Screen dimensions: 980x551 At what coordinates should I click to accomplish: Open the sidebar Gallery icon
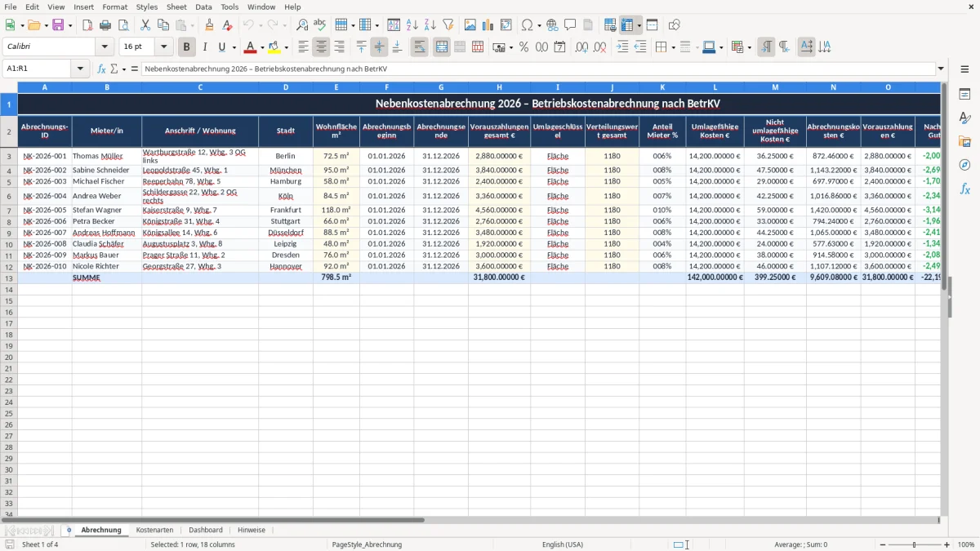[x=964, y=142]
